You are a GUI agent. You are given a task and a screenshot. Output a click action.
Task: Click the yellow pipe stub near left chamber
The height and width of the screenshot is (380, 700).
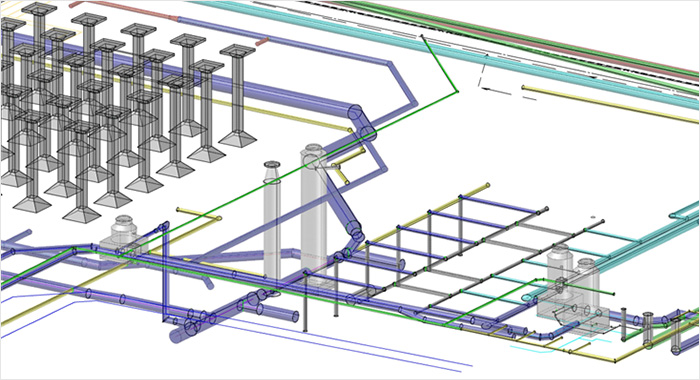[199, 214]
